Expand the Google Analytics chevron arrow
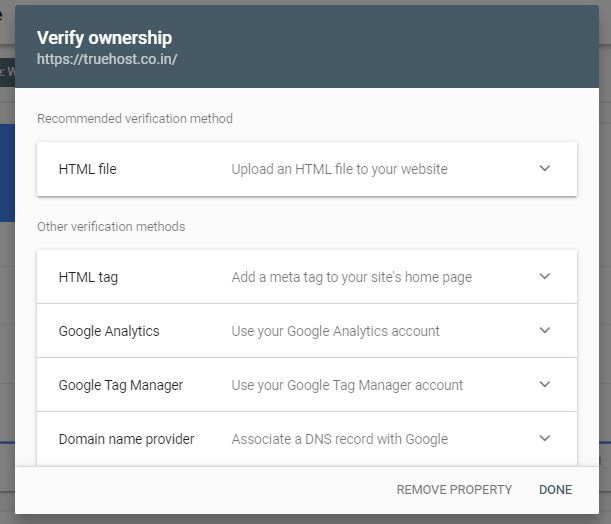611x524 pixels. pyautogui.click(x=545, y=330)
